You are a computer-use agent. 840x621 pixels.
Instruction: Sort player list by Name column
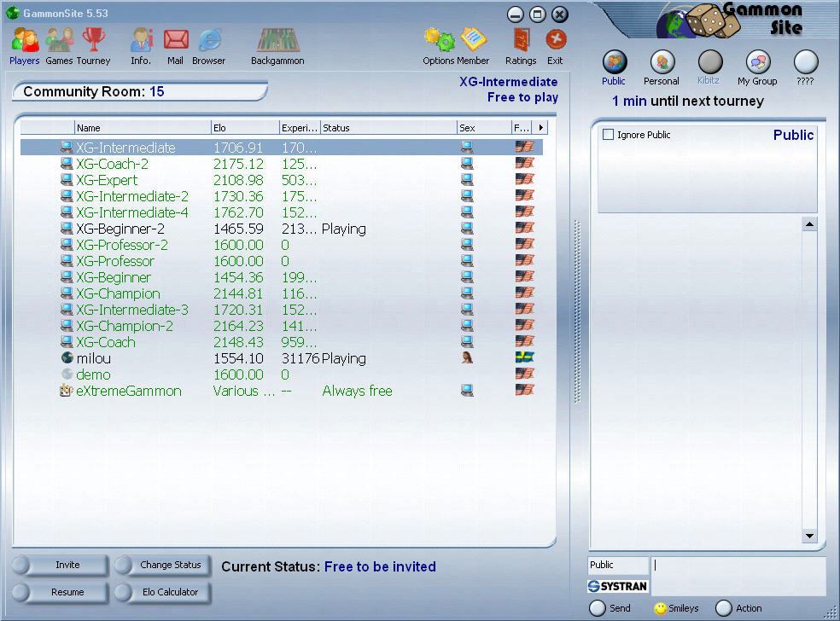click(143, 128)
